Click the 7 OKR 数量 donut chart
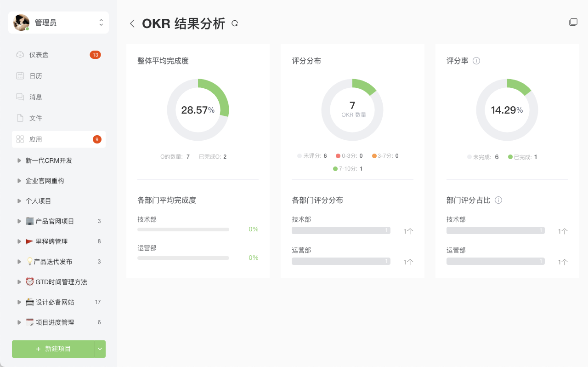 pyautogui.click(x=352, y=110)
